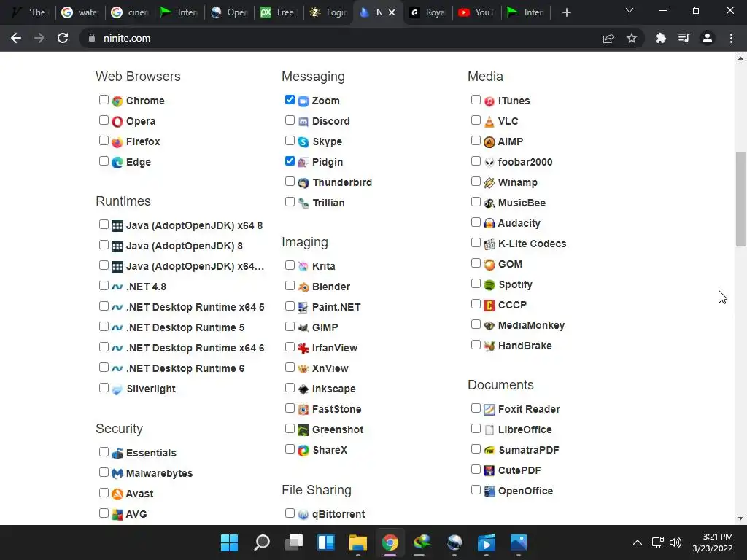
Task: Click the Malwarebytes app icon
Action: tap(117, 473)
